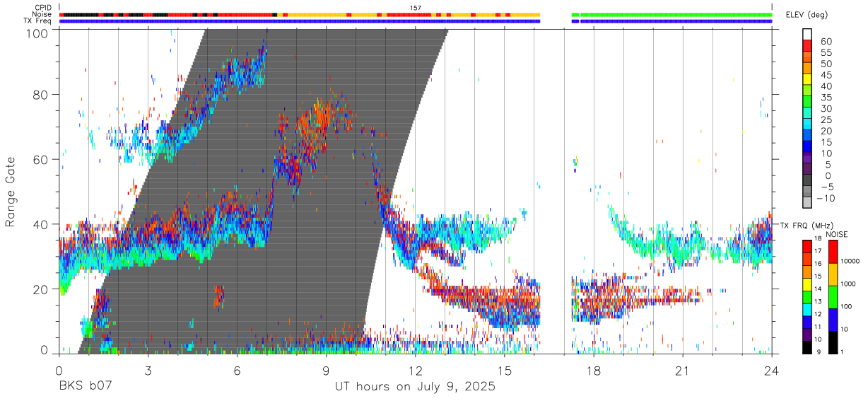Click the orange segment of the NOISE color bar
Viewport: 868px width, 401px height.
coord(833,274)
